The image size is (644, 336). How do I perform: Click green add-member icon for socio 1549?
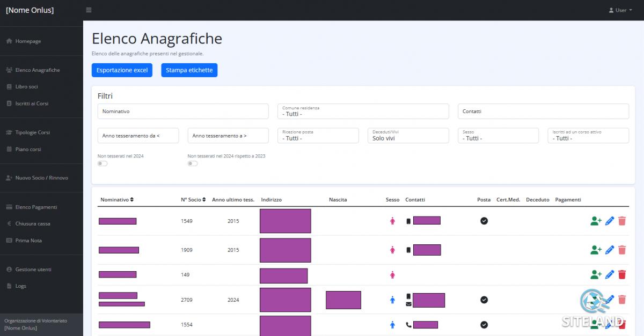tap(596, 221)
